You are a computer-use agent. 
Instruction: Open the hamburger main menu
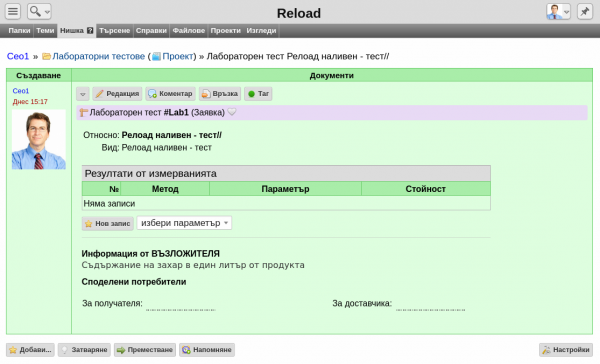tap(13, 11)
